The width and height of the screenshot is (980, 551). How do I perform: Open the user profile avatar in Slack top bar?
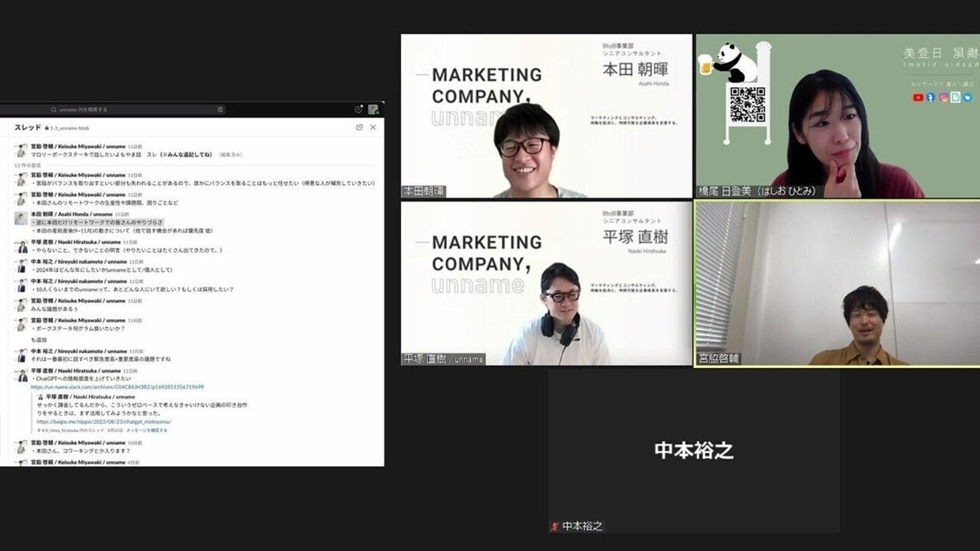pyautogui.click(x=373, y=110)
